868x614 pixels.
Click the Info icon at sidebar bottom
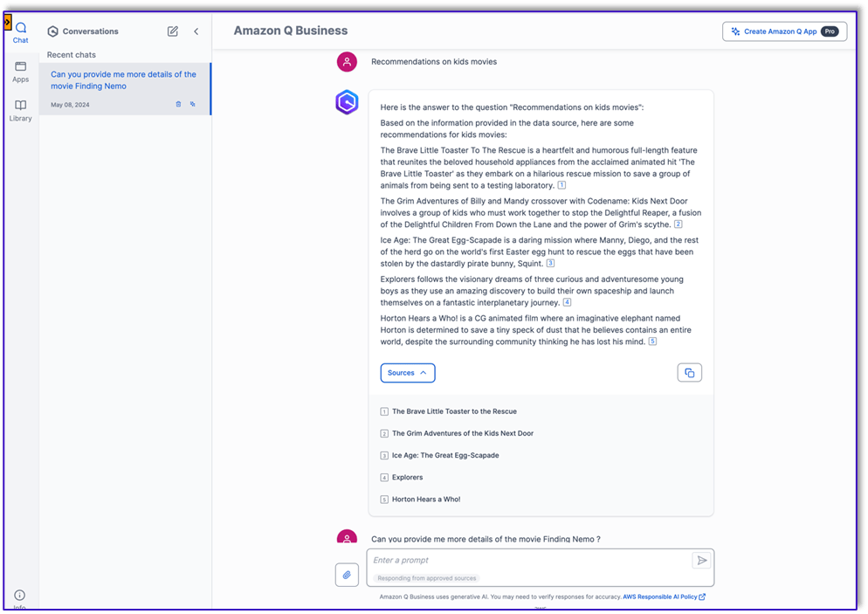click(19, 595)
